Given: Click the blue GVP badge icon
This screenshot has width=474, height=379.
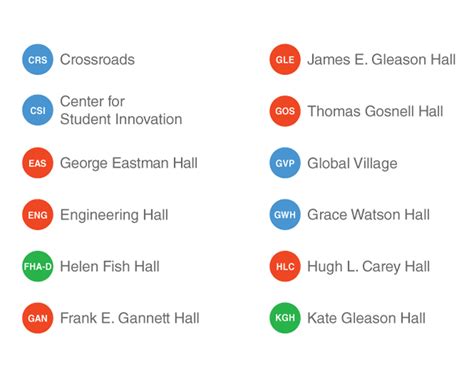Looking at the screenshot, I should click(285, 163).
